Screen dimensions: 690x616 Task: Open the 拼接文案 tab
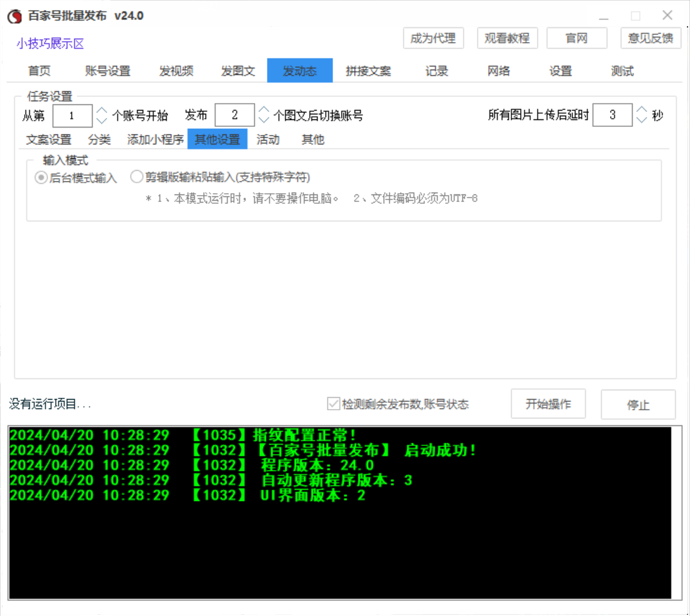(x=368, y=71)
